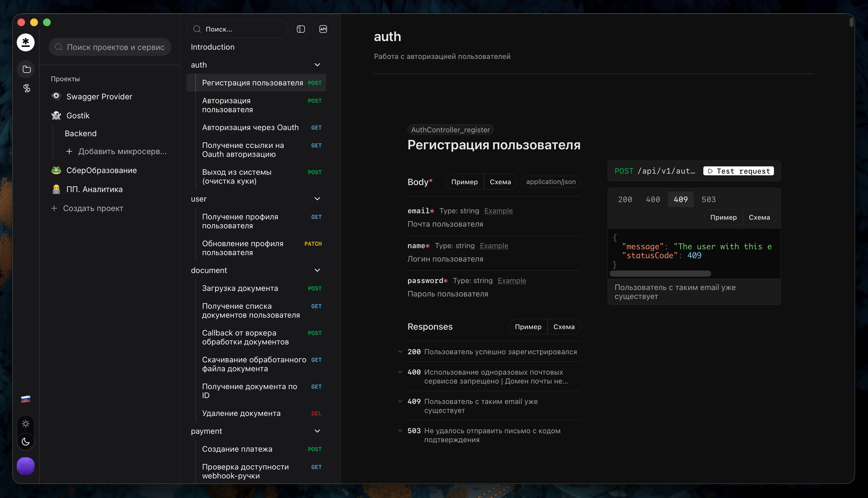This screenshot has width=868, height=498.
Task: Select the 503 response tab
Action: (708, 199)
